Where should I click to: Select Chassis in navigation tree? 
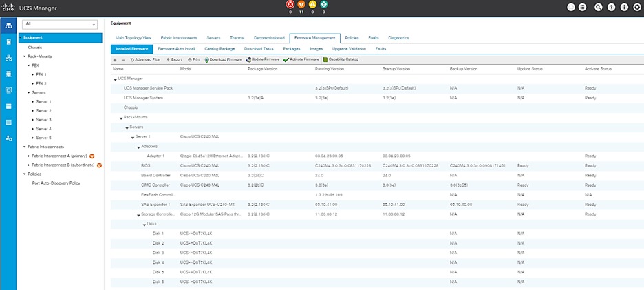[x=35, y=48]
